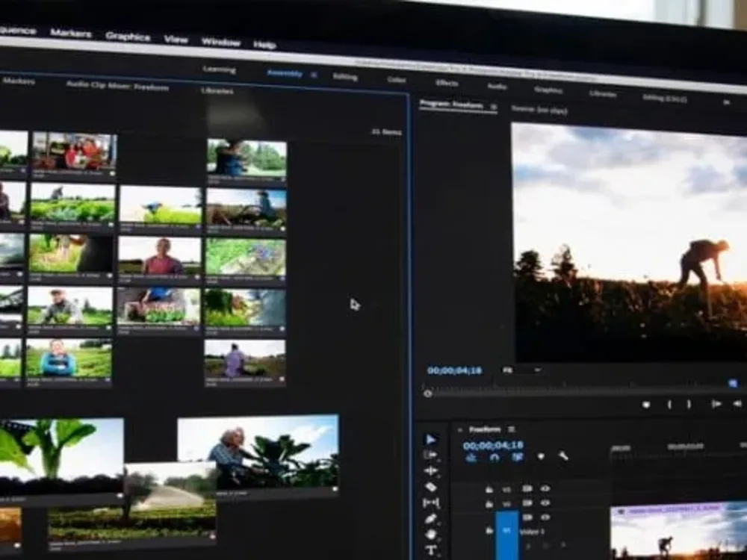
Task: Close the Freeform timeline tab
Action: pos(459,429)
